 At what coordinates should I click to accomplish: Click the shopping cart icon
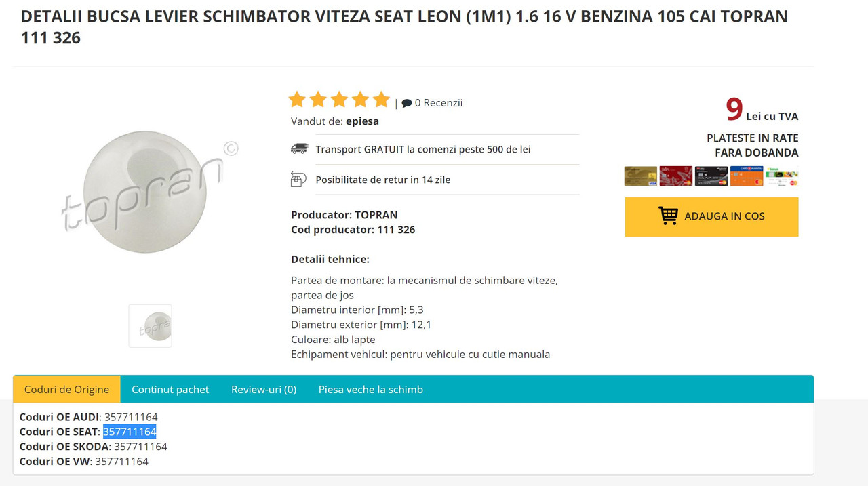(x=668, y=216)
